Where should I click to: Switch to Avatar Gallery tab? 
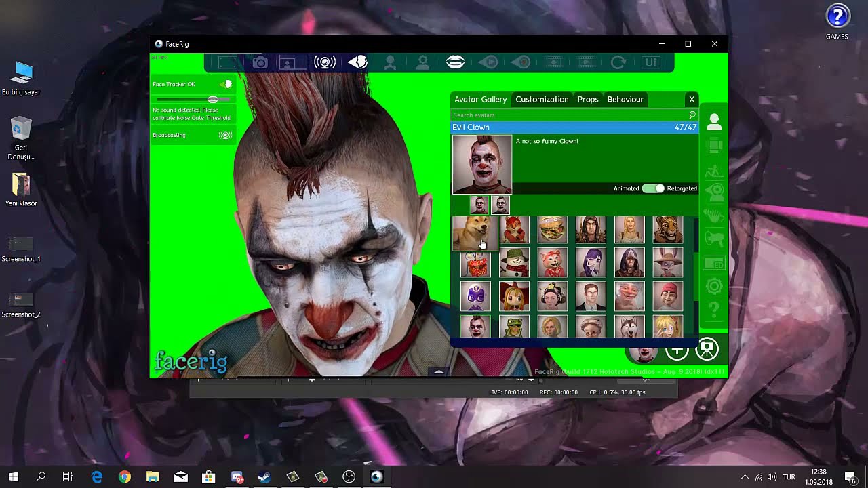pyautogui.click(x=481, y=100)
